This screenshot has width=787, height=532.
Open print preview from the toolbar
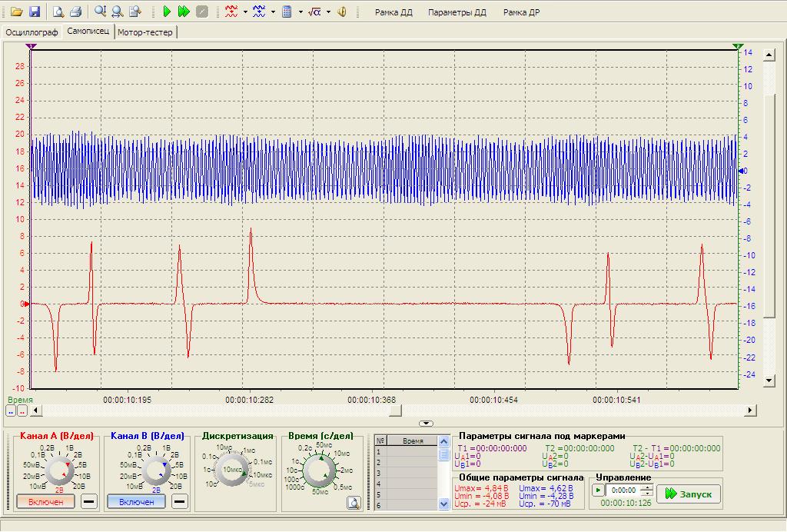58,12
